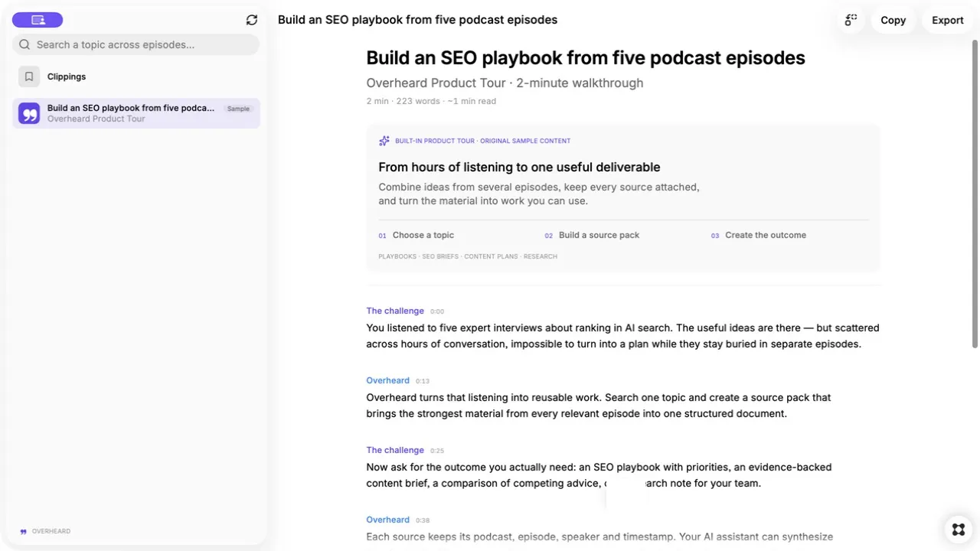
Task: Jump to the 0:00 challenge timestamp
Action: point(437,311)
